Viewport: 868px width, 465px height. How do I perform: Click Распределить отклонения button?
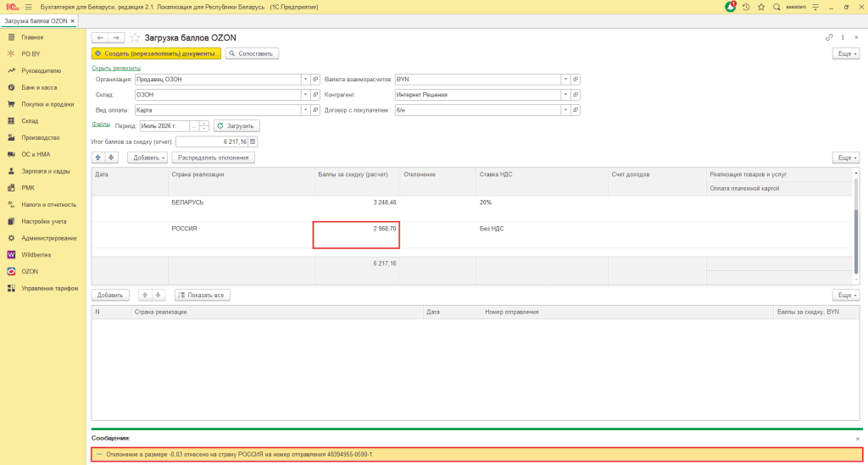click(213, 158)
